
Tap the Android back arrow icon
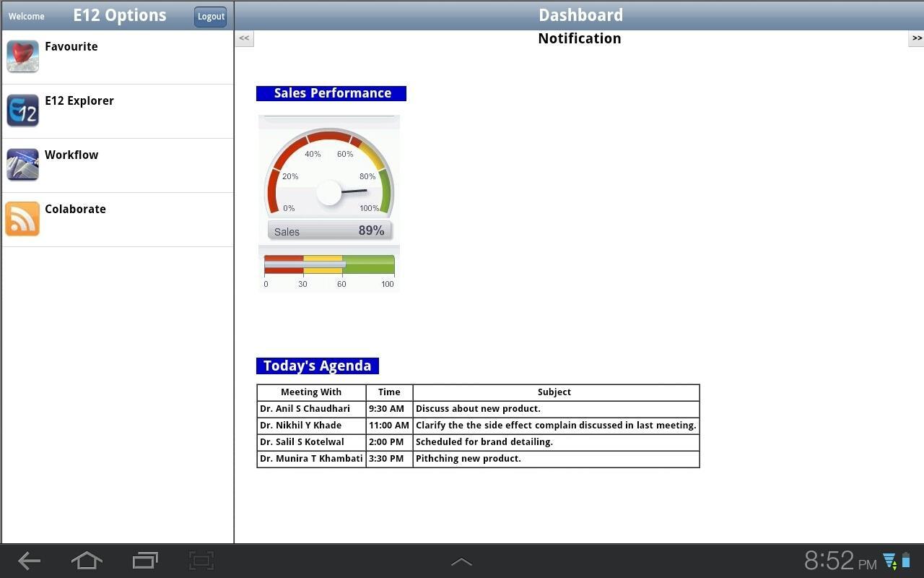tap(29, 561)
